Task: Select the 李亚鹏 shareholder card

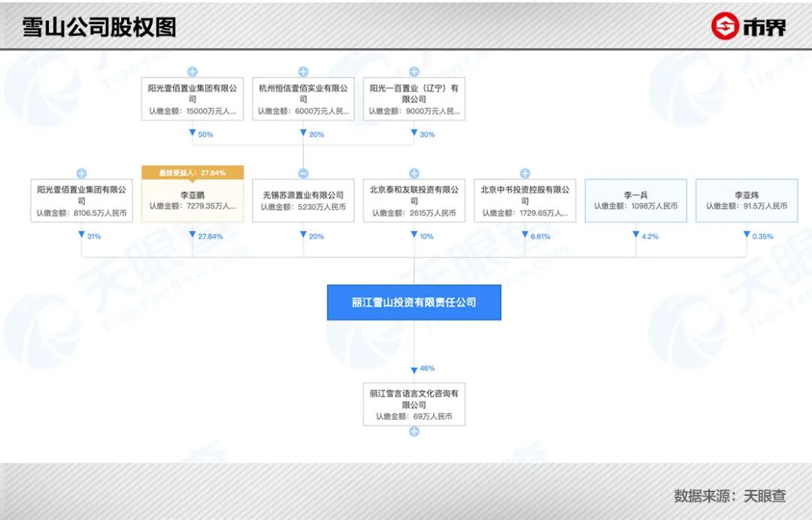Action: (x=192, y=201)
